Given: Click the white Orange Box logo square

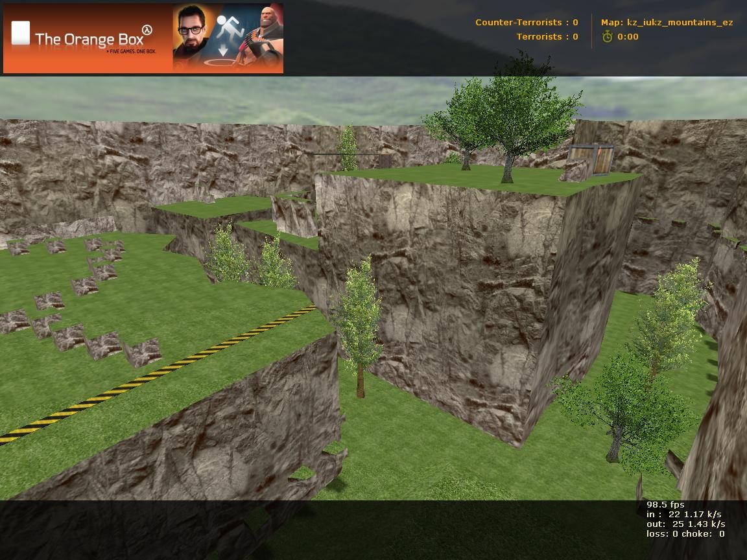Looking at the screenshot, I should tap(21, 33).
